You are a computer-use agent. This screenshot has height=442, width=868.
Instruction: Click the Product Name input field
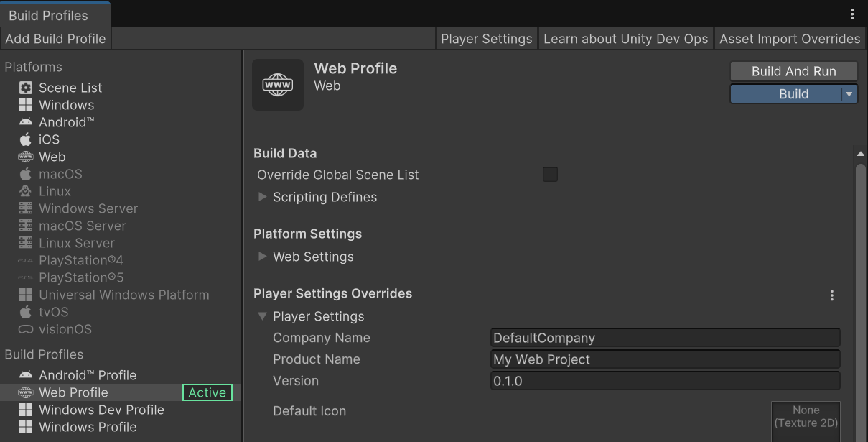coord(666,359)
